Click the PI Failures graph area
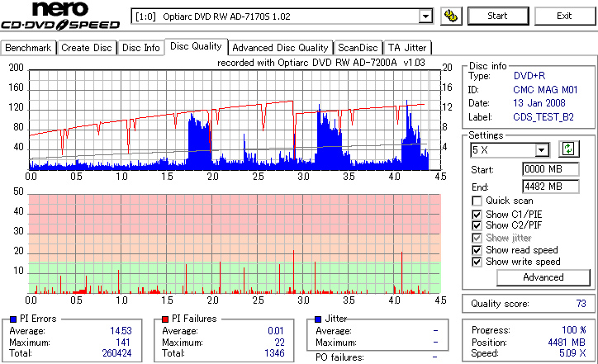The width and height of the screenshot is (598, 364). tap(235, 244)
